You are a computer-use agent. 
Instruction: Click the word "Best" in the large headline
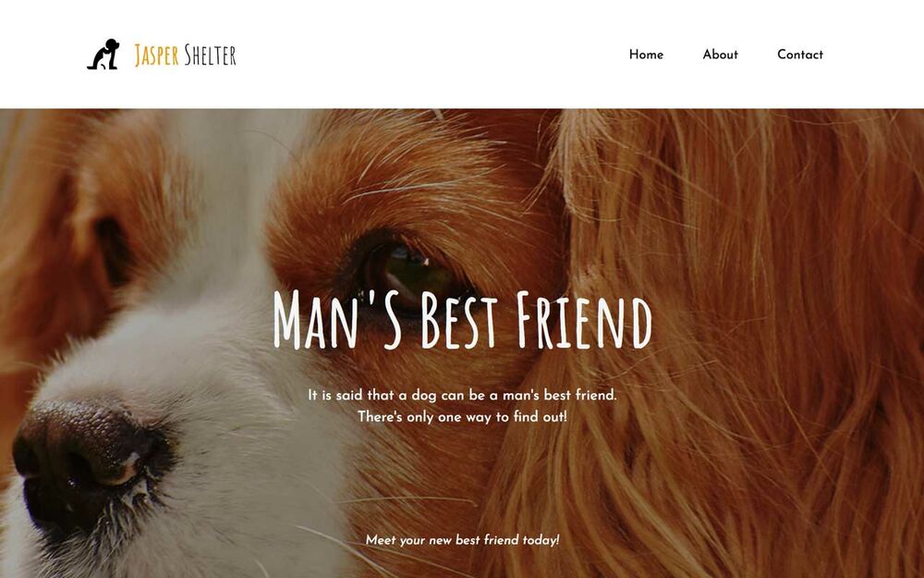459,320
